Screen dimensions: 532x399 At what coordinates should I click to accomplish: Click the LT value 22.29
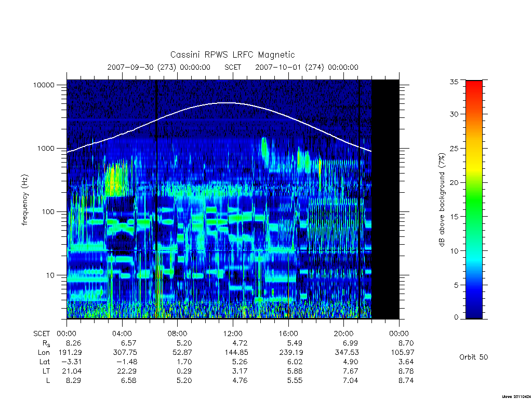click(x=127, y=371)
